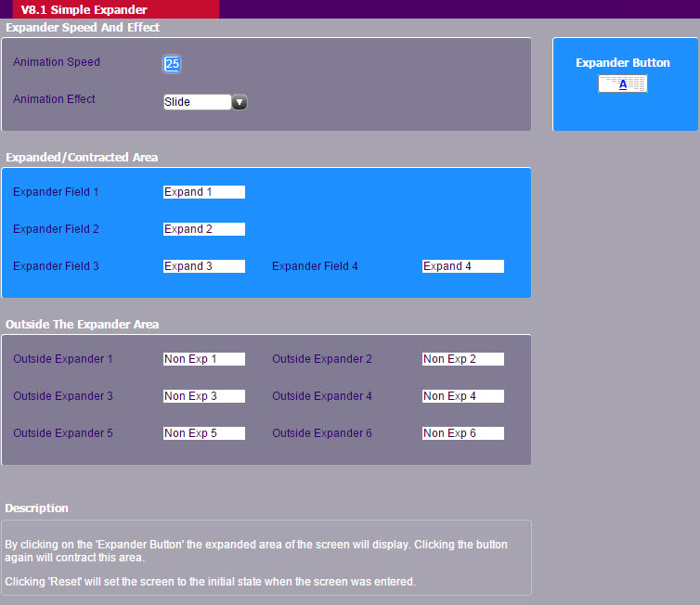Click the 'Outside Expander 3' label
This screenshot has height=605, width=700.
pyautogui.click(x=63, y=395)
